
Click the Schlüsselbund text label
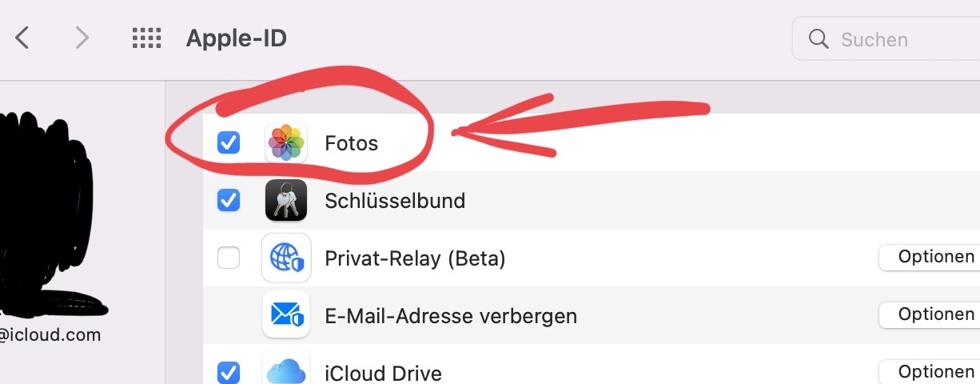[395, 201]
